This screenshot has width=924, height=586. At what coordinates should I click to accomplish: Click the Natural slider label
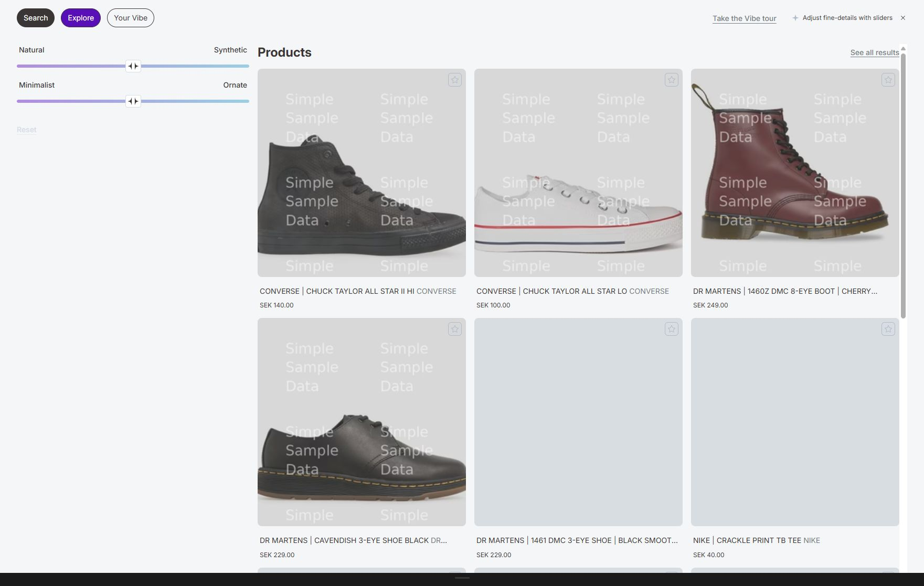(31, 50)
